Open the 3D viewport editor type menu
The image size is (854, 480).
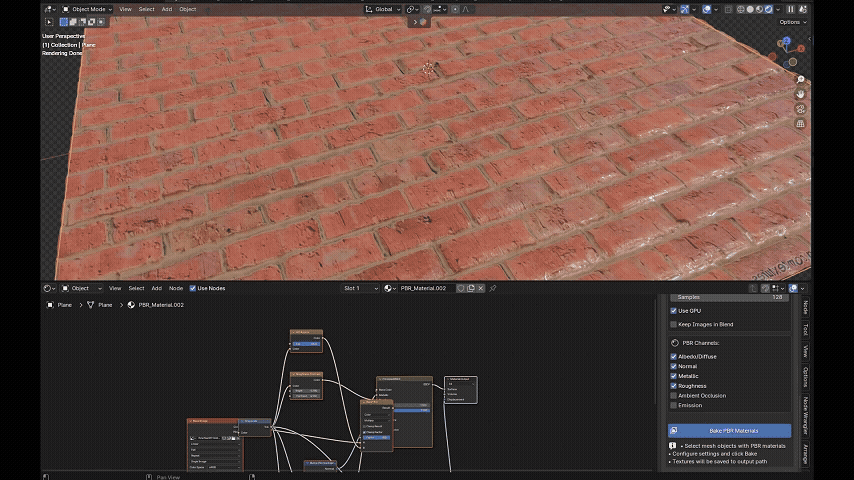[50, 9]
